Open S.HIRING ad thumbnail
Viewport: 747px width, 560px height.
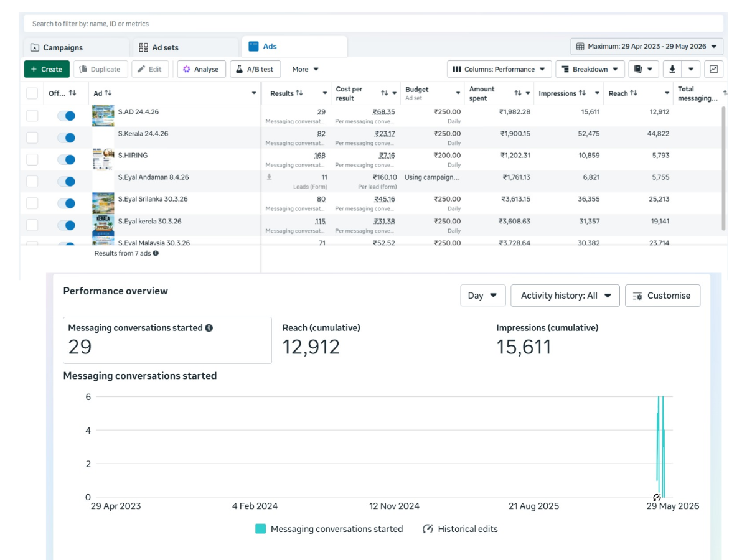103,159
